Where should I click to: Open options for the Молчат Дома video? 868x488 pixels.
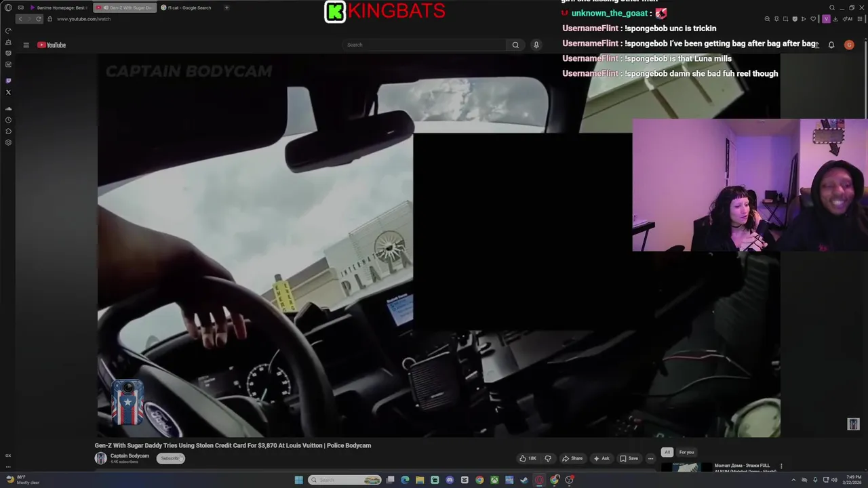(x=781, y=466)
